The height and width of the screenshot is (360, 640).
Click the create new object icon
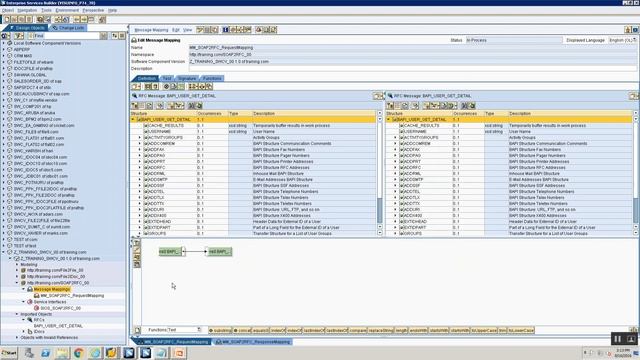coord(7,19)
